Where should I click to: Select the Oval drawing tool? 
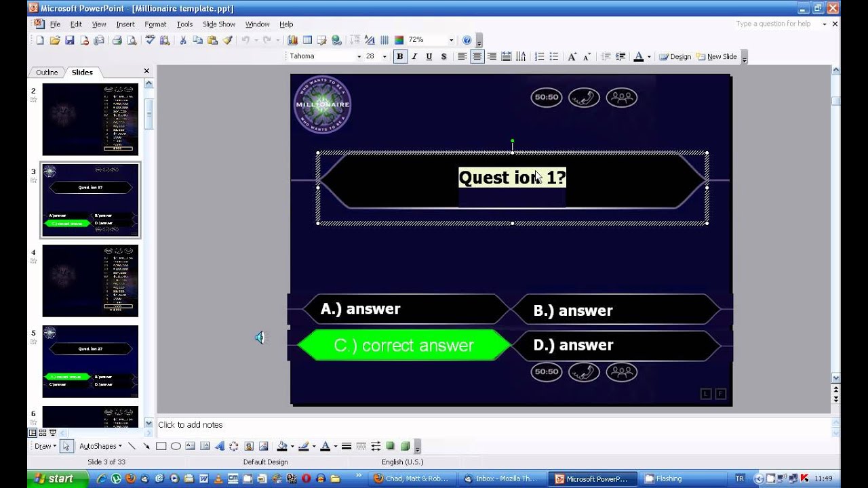coord(176,446)
